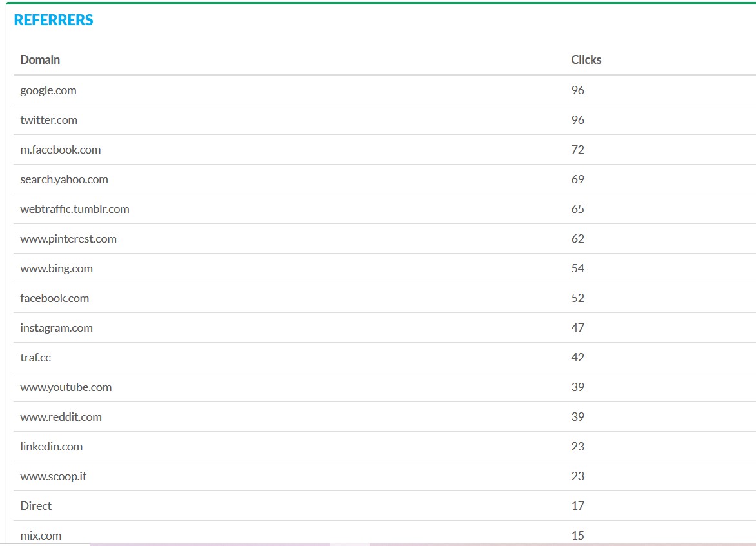Select the facebook.com row without m. prefix
This screenshot has height=546, width=756.
pos(55,298)
